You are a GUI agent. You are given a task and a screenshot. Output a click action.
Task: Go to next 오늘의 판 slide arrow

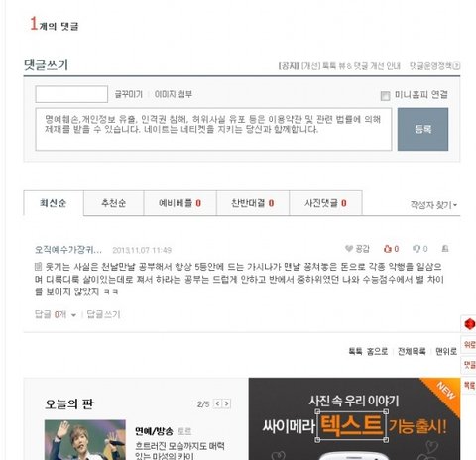click(226, 403)
